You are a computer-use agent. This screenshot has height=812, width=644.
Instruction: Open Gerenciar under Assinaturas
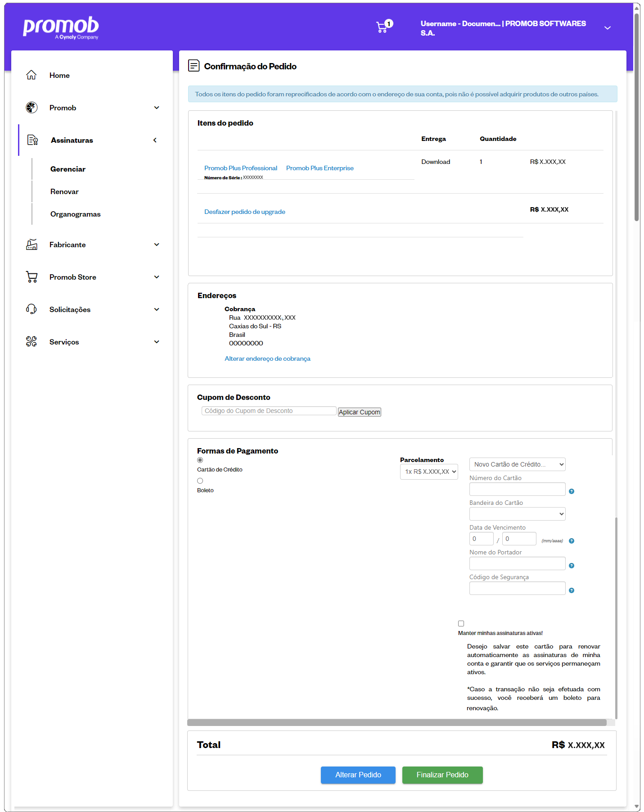tap(68, 169)
